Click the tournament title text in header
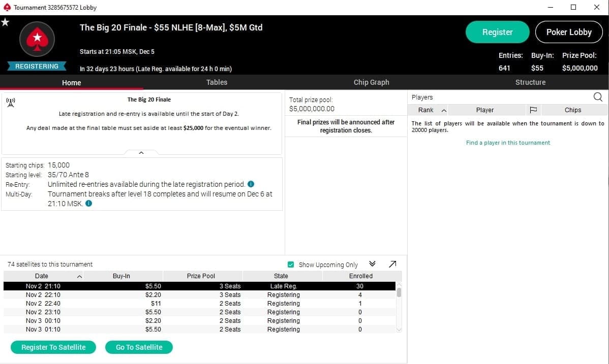This screenshot has width=609, height=364. (171, 27)
